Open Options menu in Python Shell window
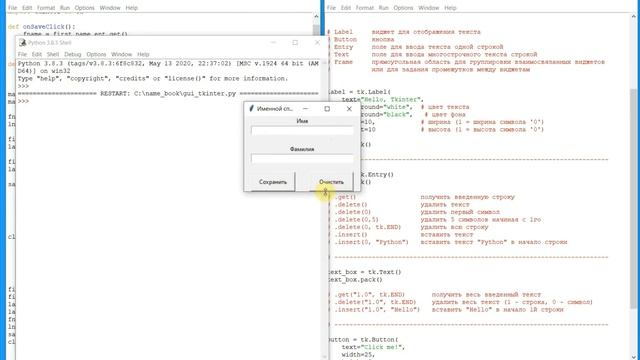640x360 pixels. pyautogui.click(x=96, y=54)
